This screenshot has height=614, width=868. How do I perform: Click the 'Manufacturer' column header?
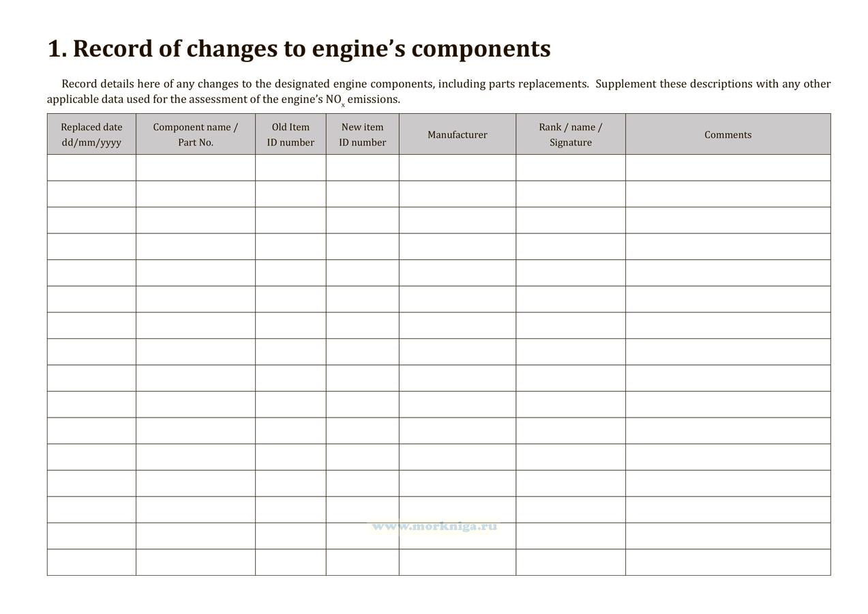(457, 134)
